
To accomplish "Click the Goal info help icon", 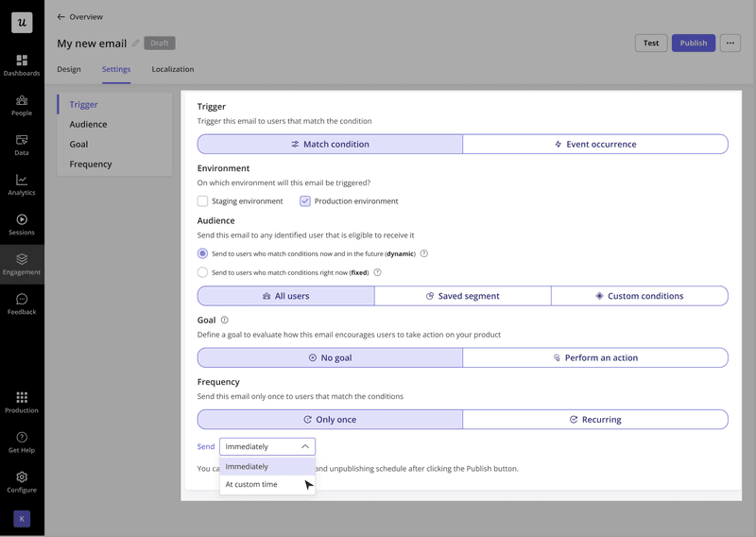I will coord(224,320).
